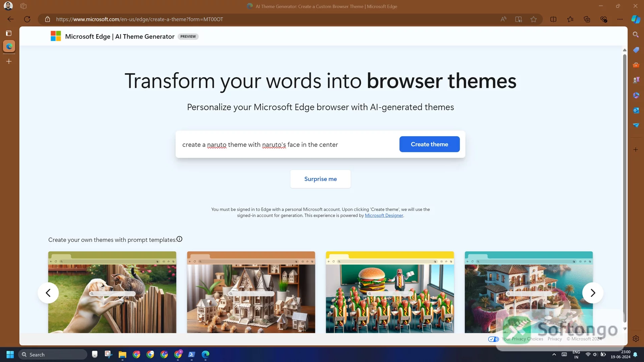Screen dimensions: 644x362
Task: Open the Browser essentials heart icon
Action: click(604, 19)
